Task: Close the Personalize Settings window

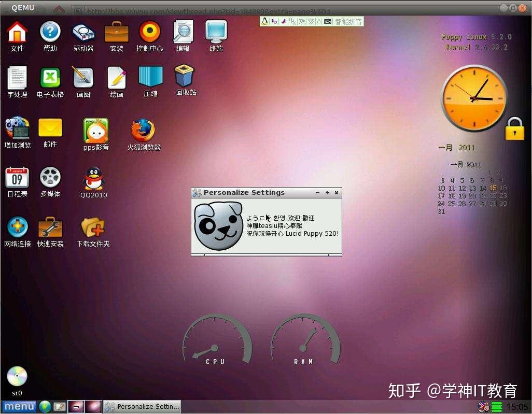Action: point(337,193)
